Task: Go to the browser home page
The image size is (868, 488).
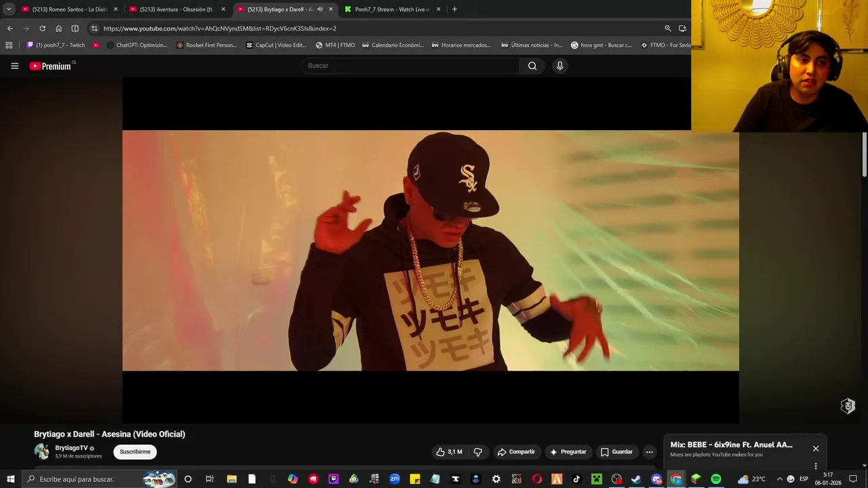Action: [58, 28]
